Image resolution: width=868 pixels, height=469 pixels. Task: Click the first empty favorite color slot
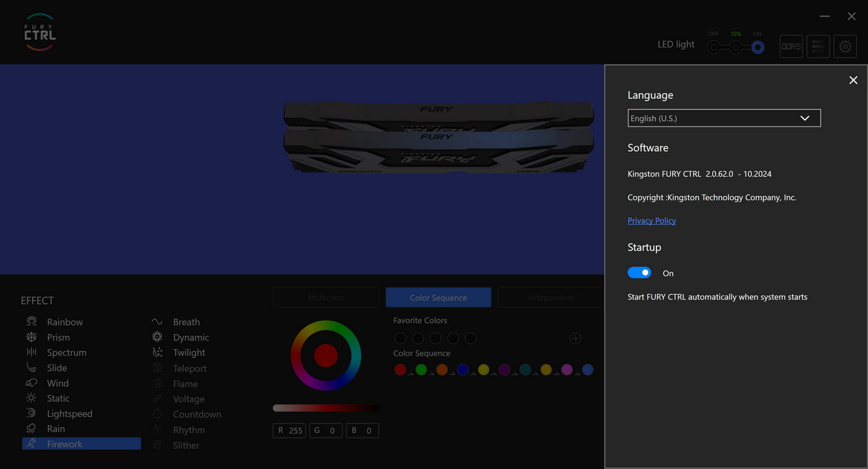click(400, 338)
